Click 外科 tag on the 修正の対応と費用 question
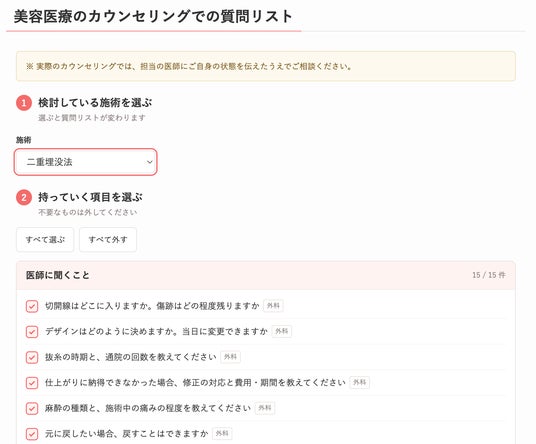 point(360,382)
